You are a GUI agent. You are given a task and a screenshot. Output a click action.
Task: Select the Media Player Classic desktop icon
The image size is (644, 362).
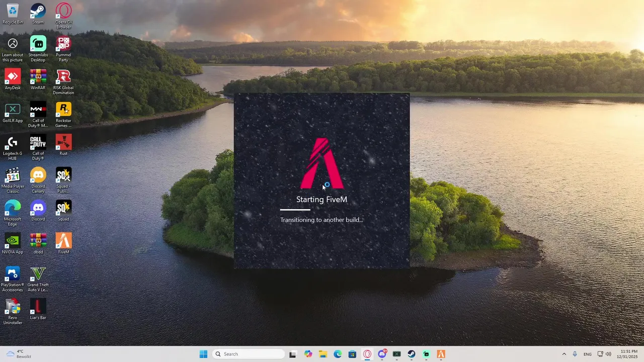(13, 180)
